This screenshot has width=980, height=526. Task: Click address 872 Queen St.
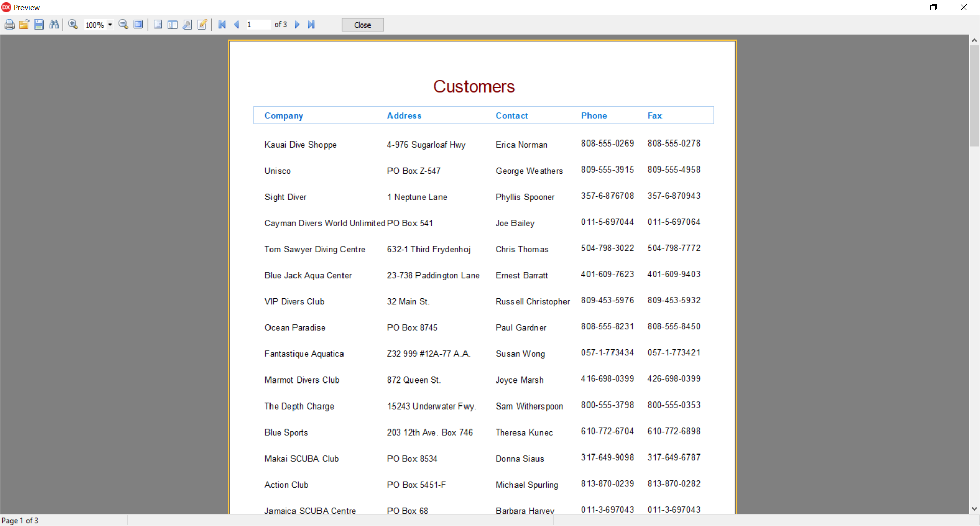[414, 380]
